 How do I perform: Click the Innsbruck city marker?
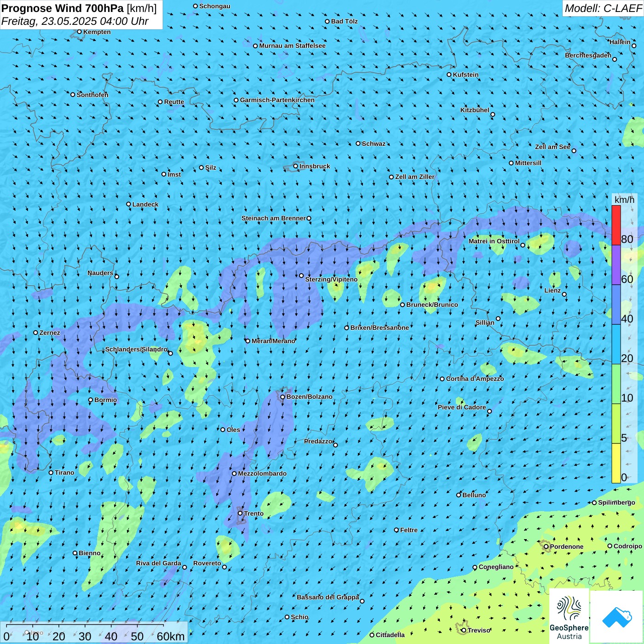point(296,166)
